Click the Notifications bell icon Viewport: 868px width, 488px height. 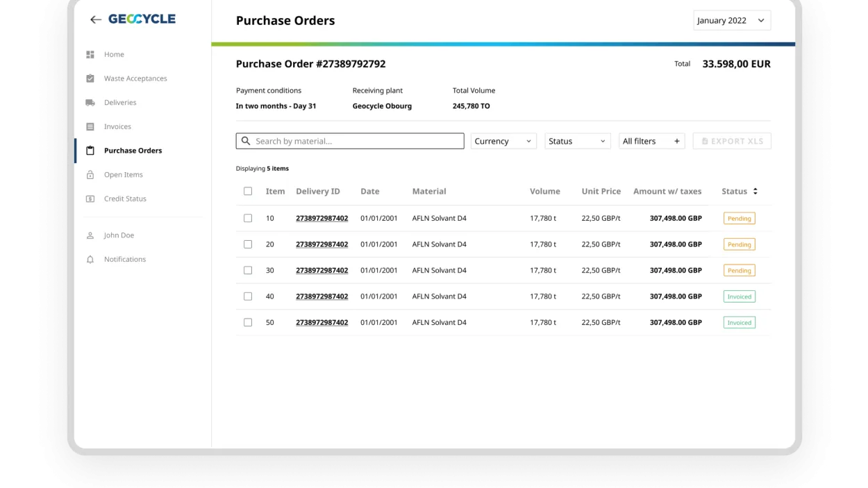click(90, 260)
